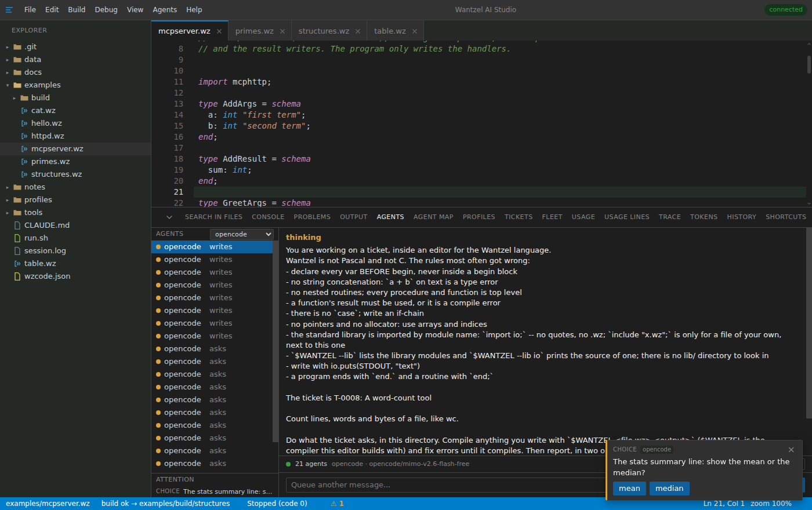Open the CHOICE item under ATTENTION

tap(215, 491)
